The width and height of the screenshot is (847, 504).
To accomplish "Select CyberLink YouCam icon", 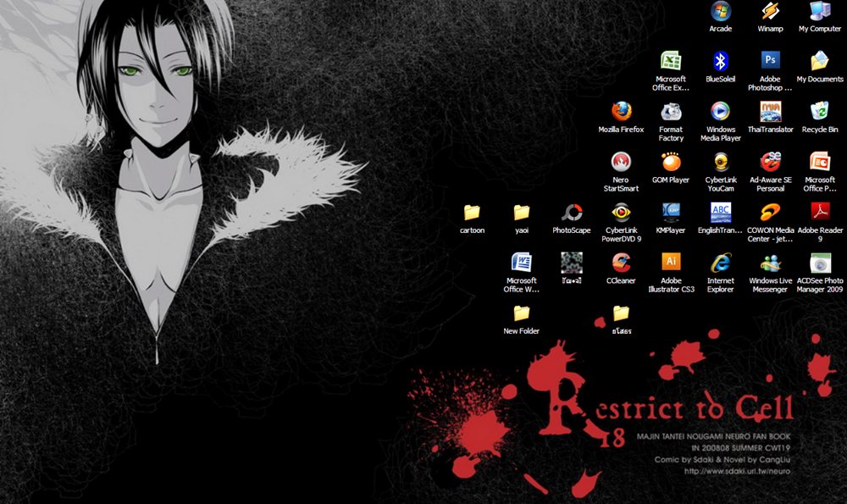I will [721, 162].
